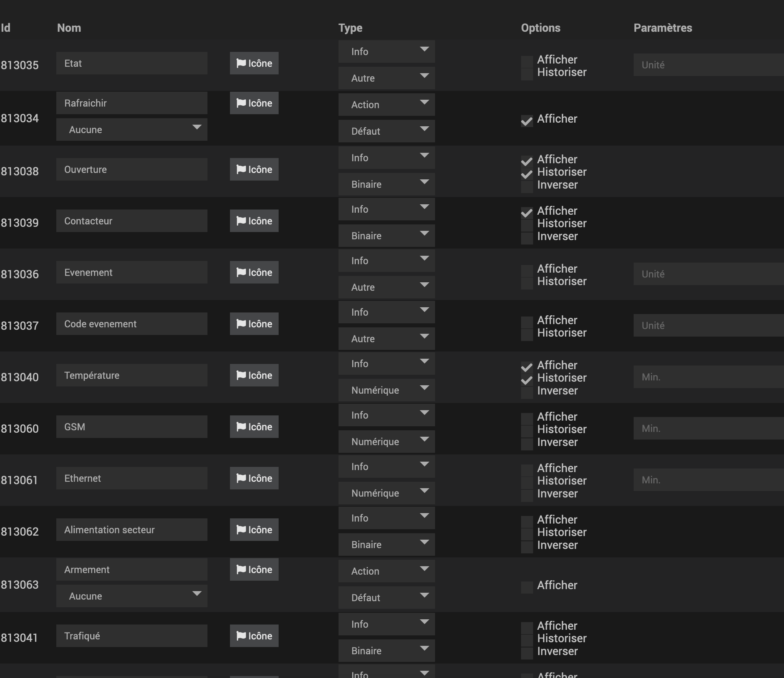Expand the Aucune dropdown under Rafraichir
Image resolution: width=784 pixels, height=678 pixels.
point(132,129)
